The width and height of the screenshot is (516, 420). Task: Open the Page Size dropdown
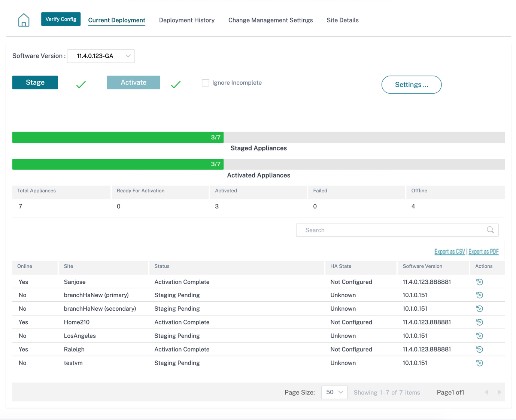point(334,392)
